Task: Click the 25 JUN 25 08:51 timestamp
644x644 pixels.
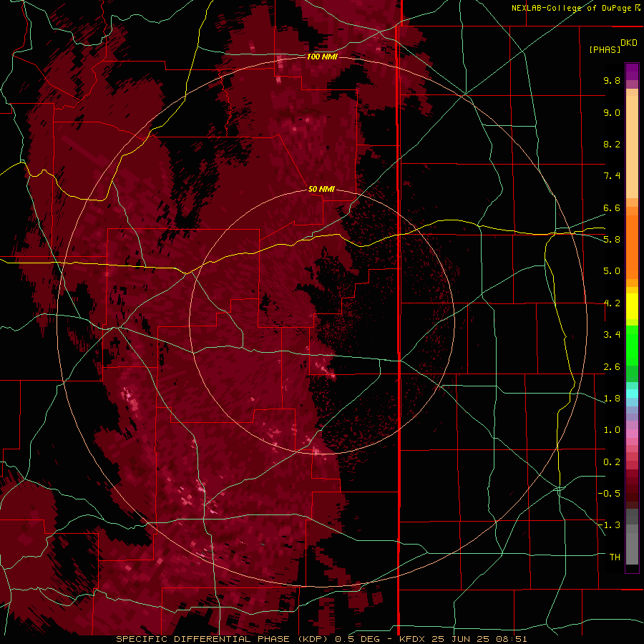Action: click(x=479, y=639)
